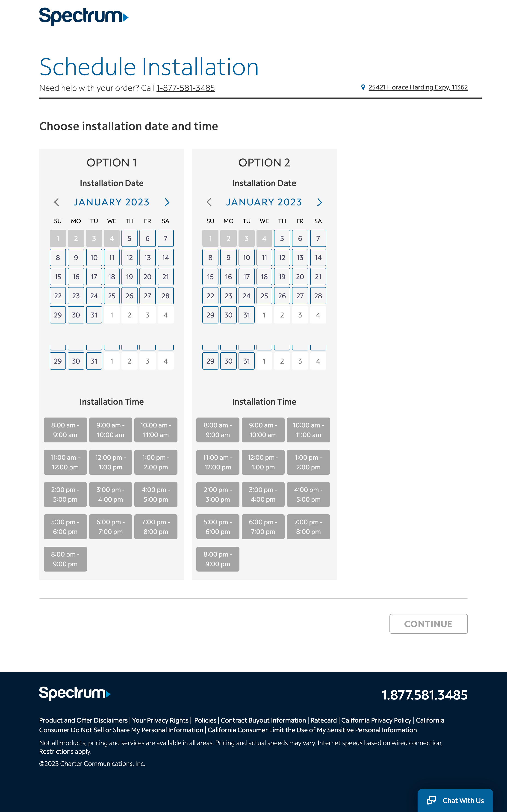Click the white Spectrum logo in the footer

[x=75, y=693]
